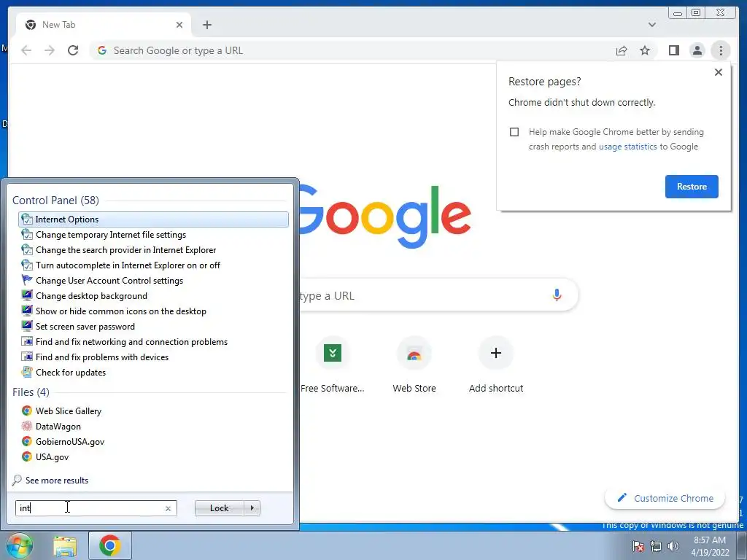Open Find and fix networking problems
This screenshot has width=747, height=560.
tap(153, 342)
